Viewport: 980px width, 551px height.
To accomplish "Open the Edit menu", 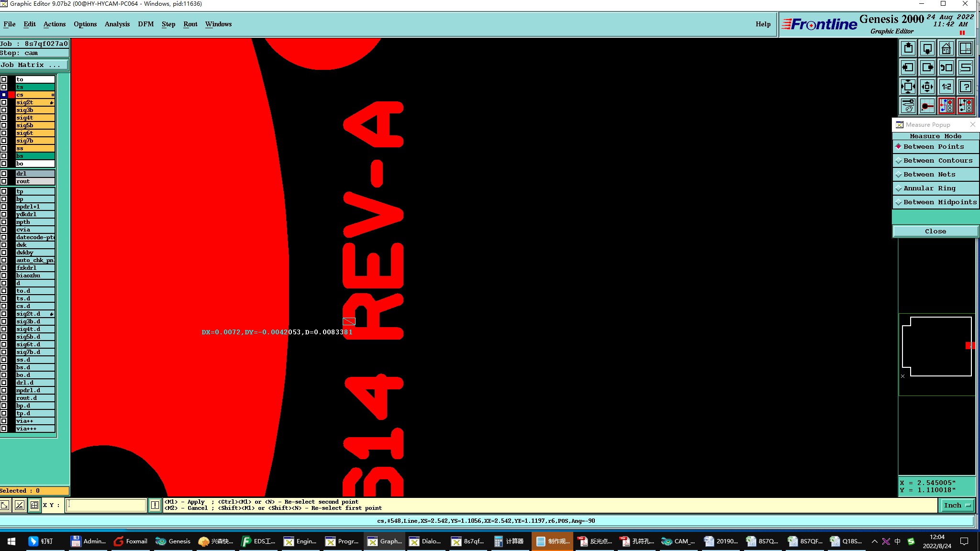I will [30, 24].
